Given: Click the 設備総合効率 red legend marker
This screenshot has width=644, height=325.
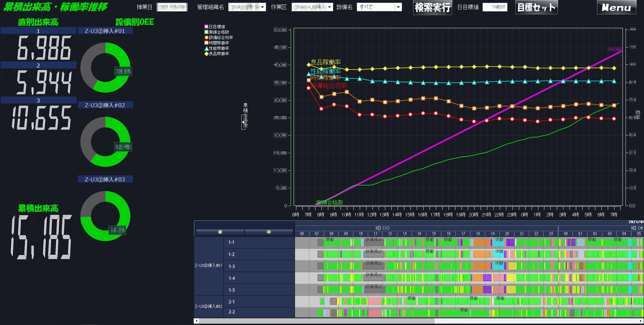Looking at the screenshot, I should pos(206,37).
